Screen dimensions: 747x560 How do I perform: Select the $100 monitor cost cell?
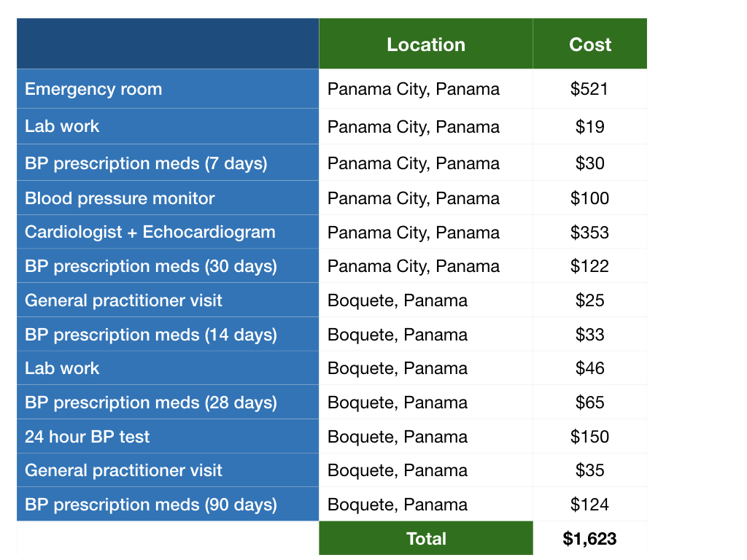pyautogui.click(x=589, y=198)
